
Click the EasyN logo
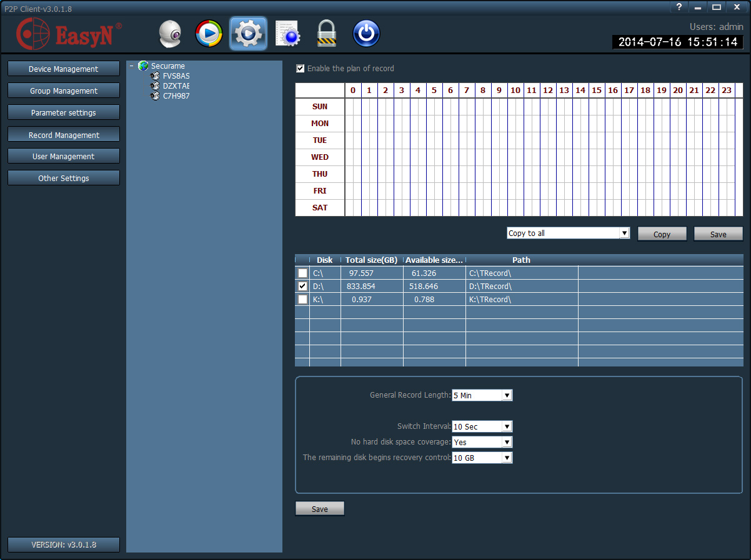coord(69,34)
